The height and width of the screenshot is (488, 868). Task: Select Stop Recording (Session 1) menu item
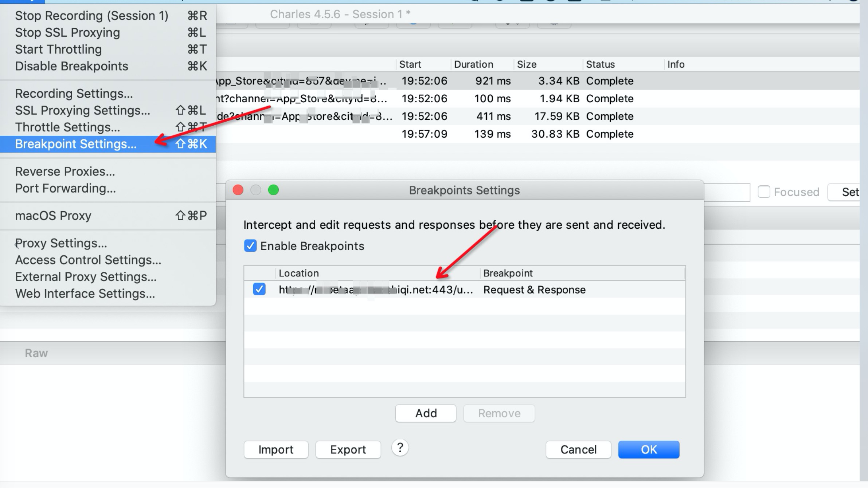tap(91, 16)
